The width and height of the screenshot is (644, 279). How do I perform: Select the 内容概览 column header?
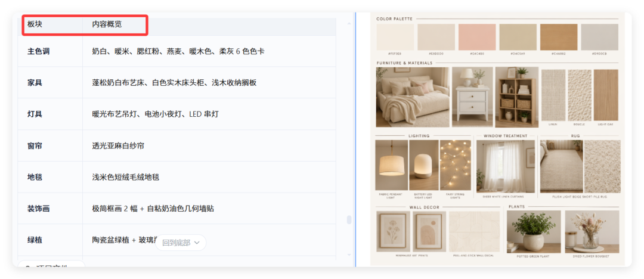click(x=107, y=24)
